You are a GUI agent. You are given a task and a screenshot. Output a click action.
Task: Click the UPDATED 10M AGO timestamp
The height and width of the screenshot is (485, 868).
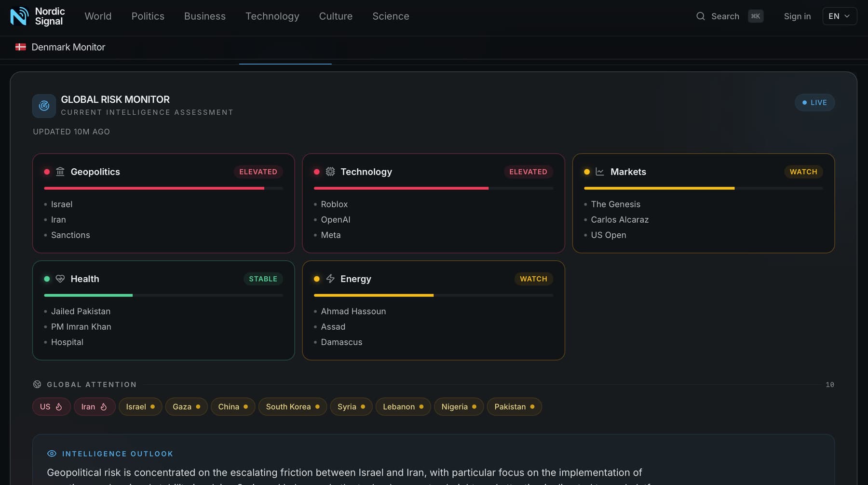[71, 132]
